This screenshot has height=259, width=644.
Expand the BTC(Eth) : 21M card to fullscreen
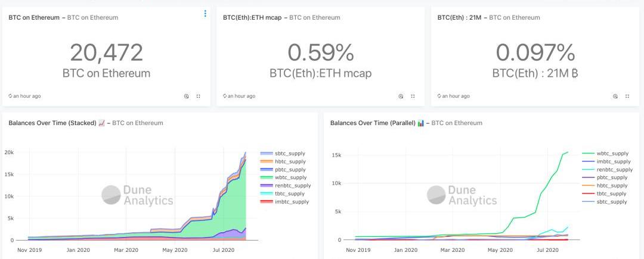[x=627, y=96]
